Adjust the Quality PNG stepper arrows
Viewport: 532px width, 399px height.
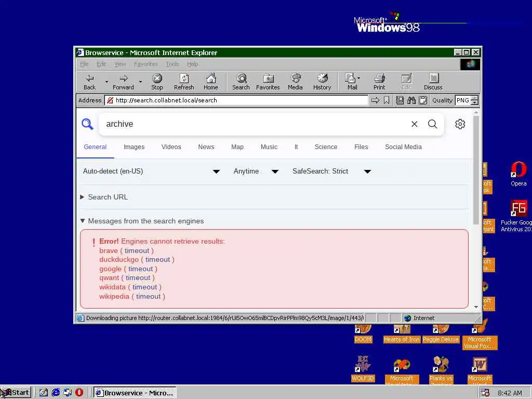(475, 100)
